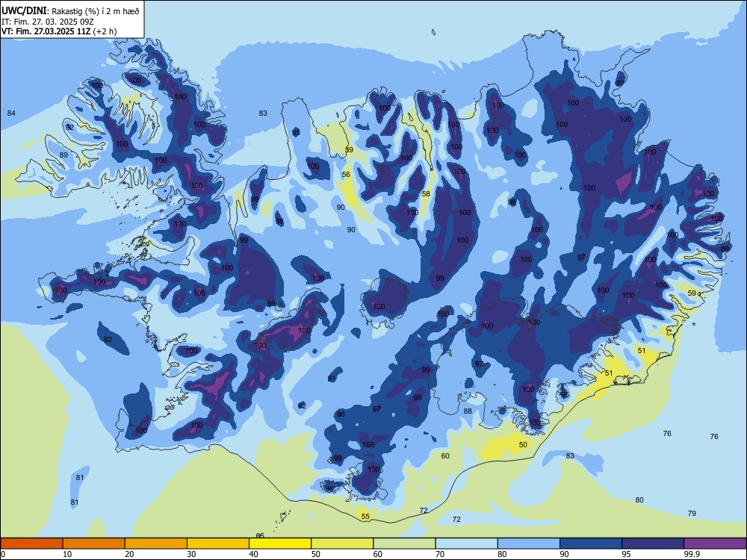Image resolution: width=747 pixels, height=560 pixels.
Task: Click the 10–20 orange legend swatch
Action: click(94, 544)
